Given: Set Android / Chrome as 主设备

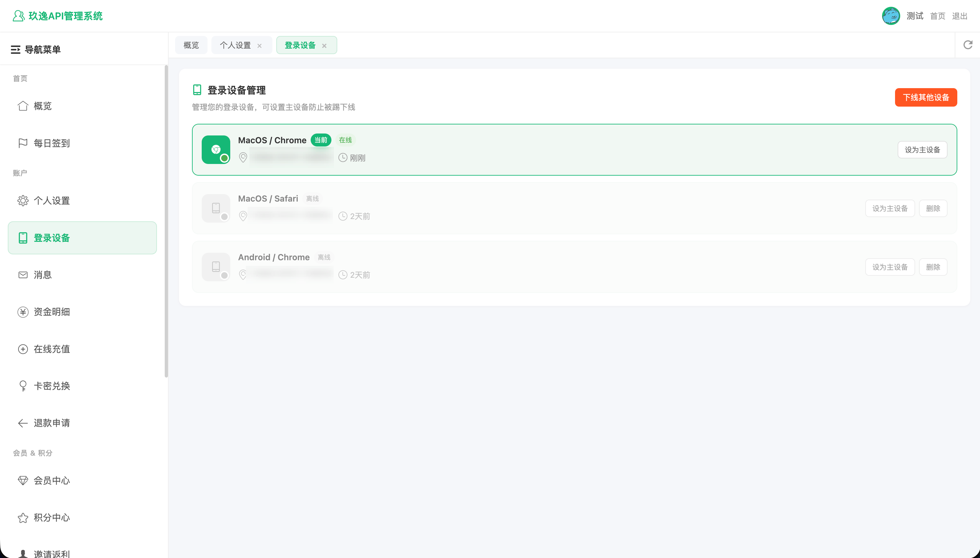Looking at the screenshot, I should coord(890,267).
